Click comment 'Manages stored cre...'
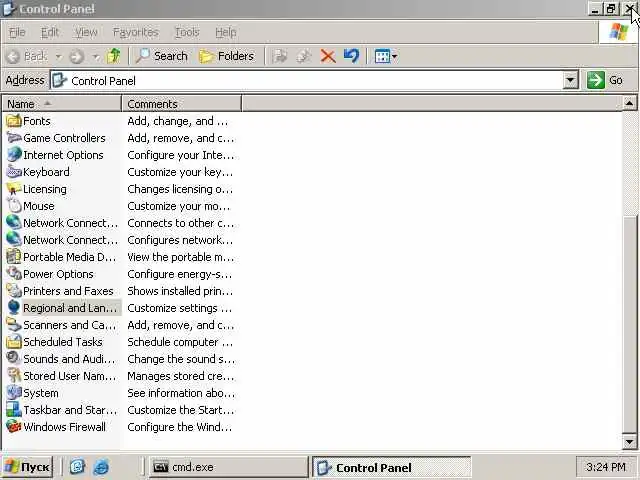The height and width of the screenshot is (480, 640). [x=181, y=376]
